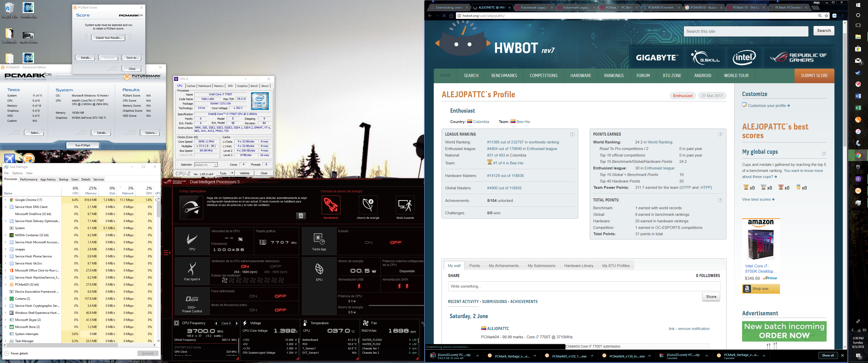Open DIGI+ Power Control module
Viewport: 868px width, 363px height.
192,301
